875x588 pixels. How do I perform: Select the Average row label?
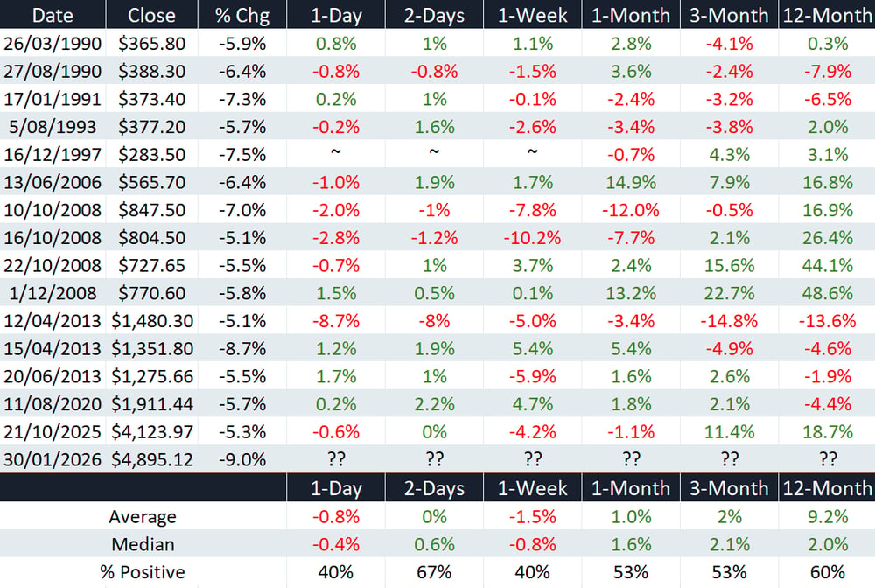[143, 516]
